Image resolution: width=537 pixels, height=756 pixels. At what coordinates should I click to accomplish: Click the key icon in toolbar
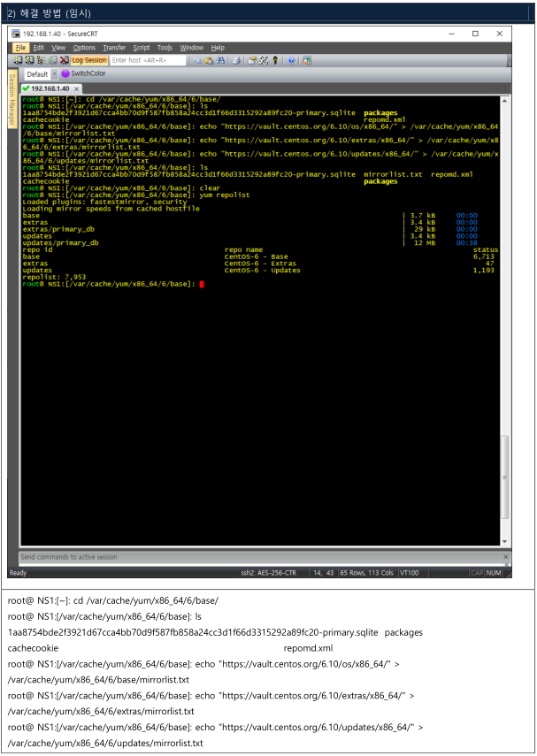coord(275,60)
